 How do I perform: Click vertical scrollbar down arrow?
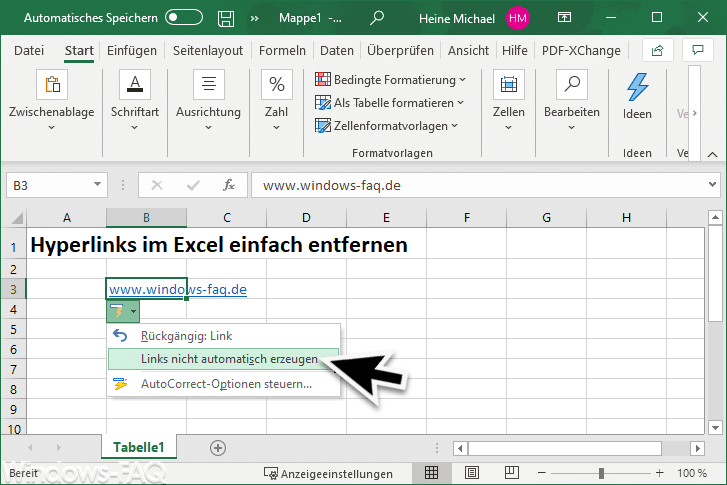pos(715,428)
